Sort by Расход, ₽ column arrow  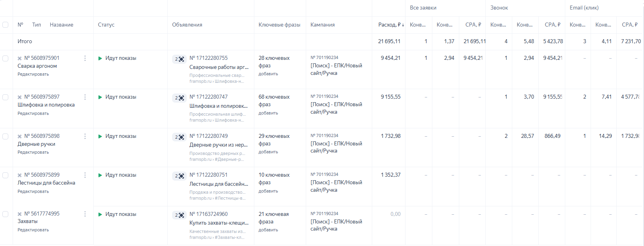click(x=403, y=25)
